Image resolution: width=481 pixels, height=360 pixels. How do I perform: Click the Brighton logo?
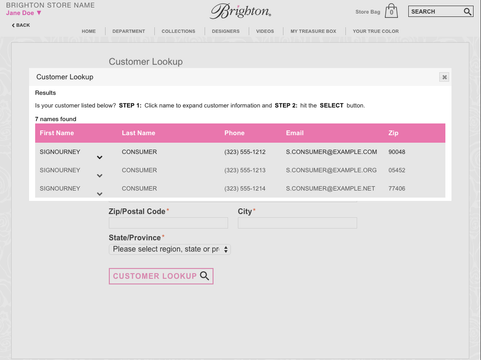pyautogui.click(x=240, y=11)
